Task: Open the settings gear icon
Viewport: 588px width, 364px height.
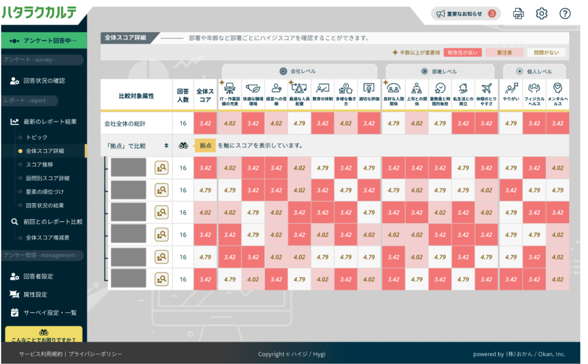Action: [541, 14]
